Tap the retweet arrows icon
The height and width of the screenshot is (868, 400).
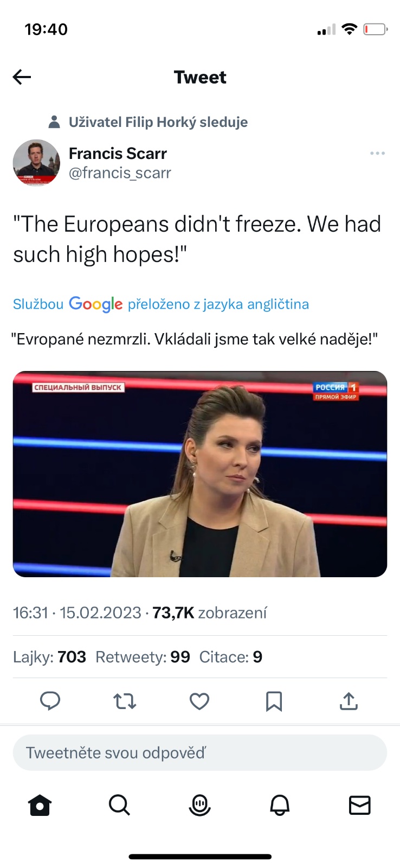click(x=125, y=701)
